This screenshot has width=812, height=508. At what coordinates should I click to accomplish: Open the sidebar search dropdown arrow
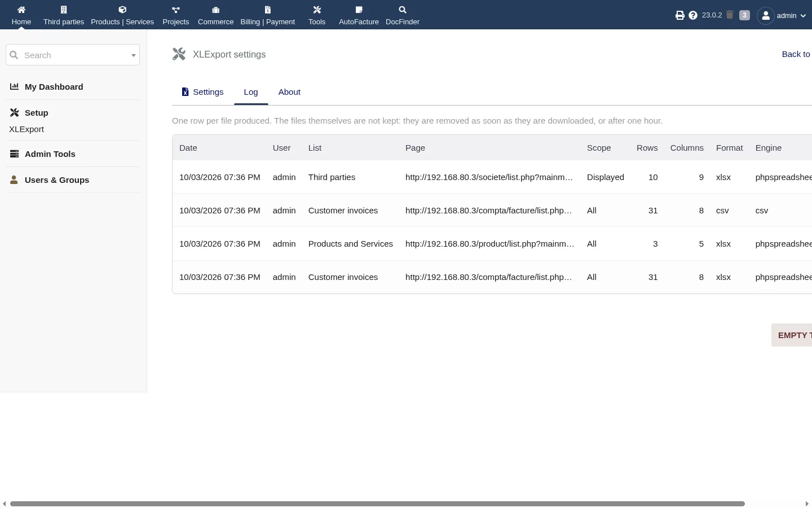coord(134,55)
